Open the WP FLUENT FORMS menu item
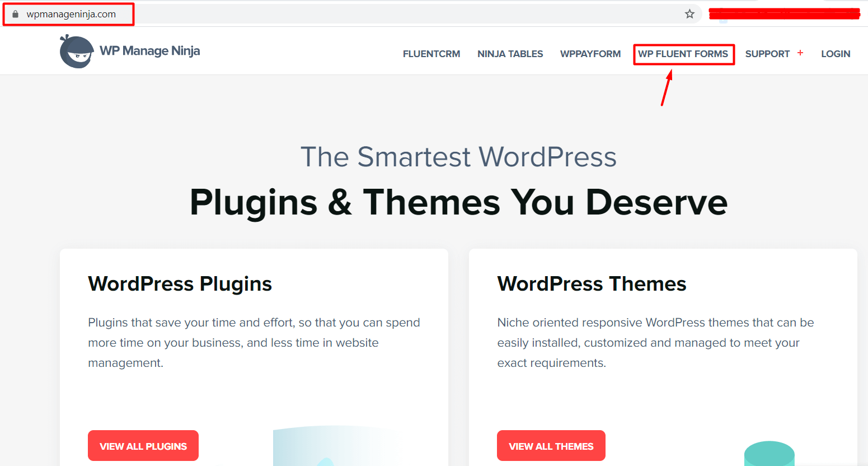868x466 pixels. [683, 54]
